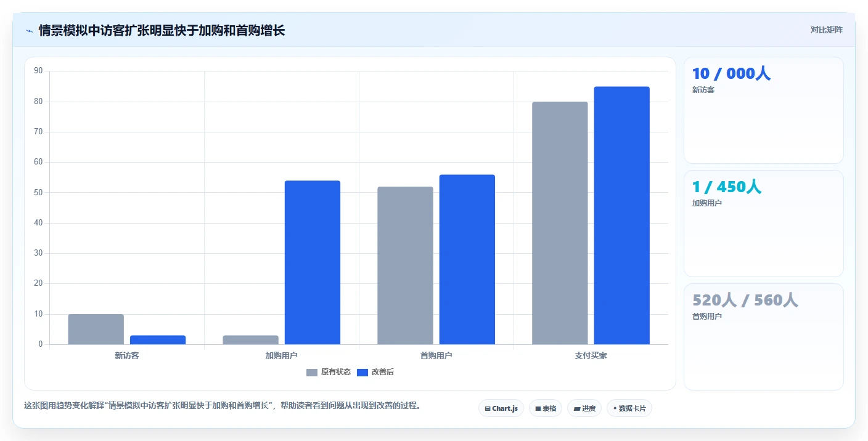Select the Chart.js tag chip
Screen dimensions: 868x441
[x=501, y=408]
